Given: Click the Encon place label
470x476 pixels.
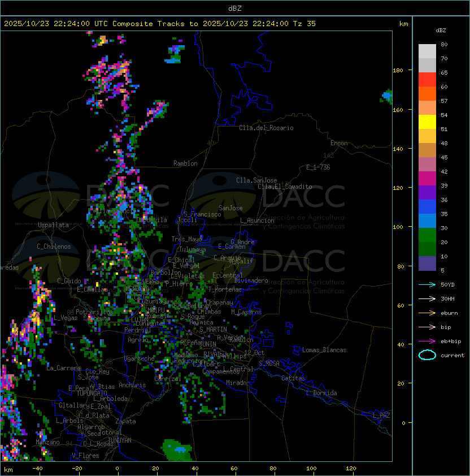Looking at the screenshot, I should pos(339,143).
